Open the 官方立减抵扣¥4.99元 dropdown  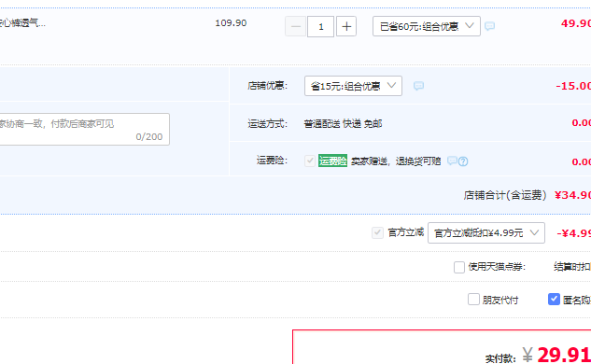486,233
